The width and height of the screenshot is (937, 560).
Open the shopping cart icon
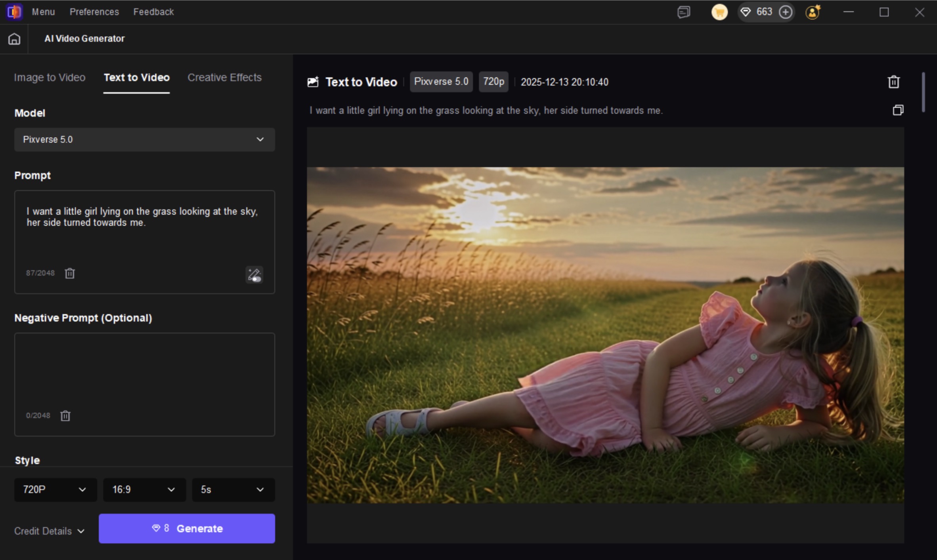719,12
